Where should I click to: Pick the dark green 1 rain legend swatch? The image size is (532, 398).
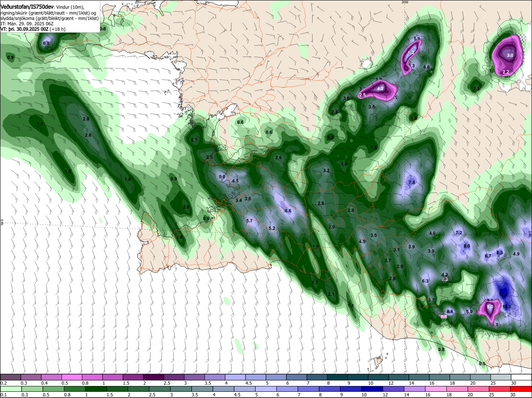tap(96, 388)
